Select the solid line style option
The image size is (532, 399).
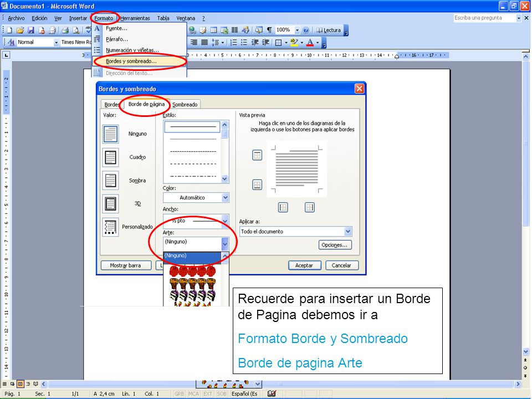click(192, 127)
